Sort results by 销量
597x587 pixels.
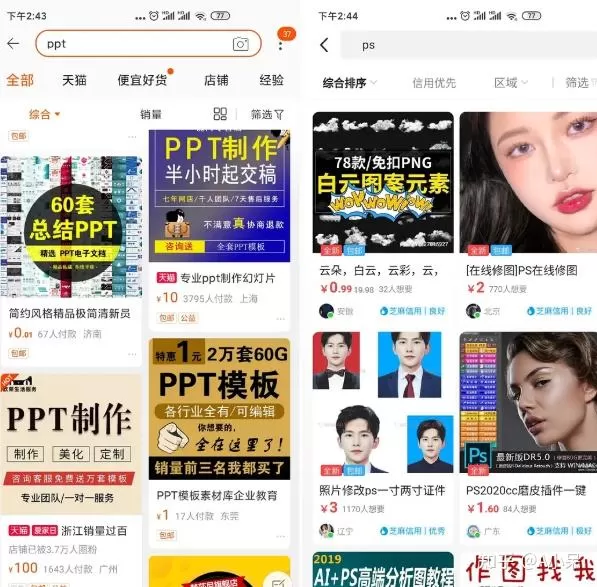pos(151,114)
